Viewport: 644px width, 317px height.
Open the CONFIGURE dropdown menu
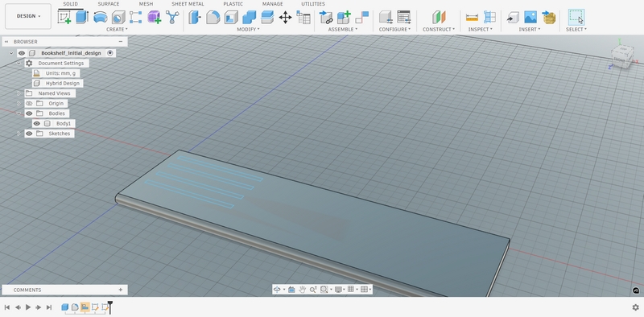[394, 29]
